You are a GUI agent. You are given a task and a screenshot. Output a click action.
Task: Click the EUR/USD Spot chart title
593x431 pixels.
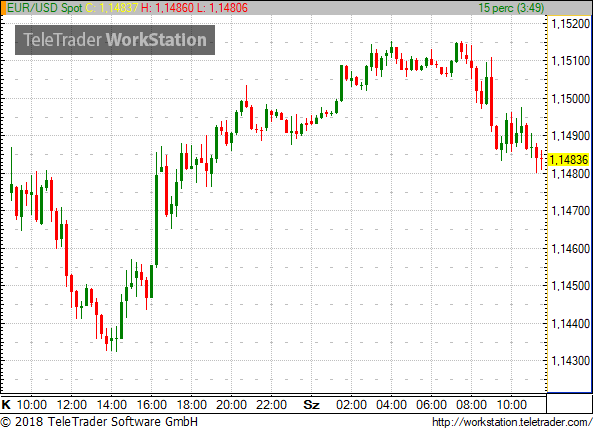point(45,8)
